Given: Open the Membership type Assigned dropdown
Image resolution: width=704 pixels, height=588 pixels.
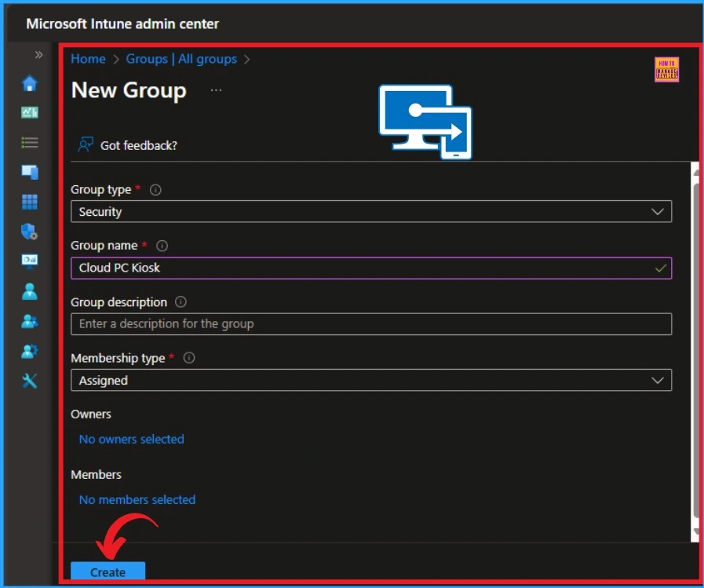Looking at the screenshot, I should (371, 381).
